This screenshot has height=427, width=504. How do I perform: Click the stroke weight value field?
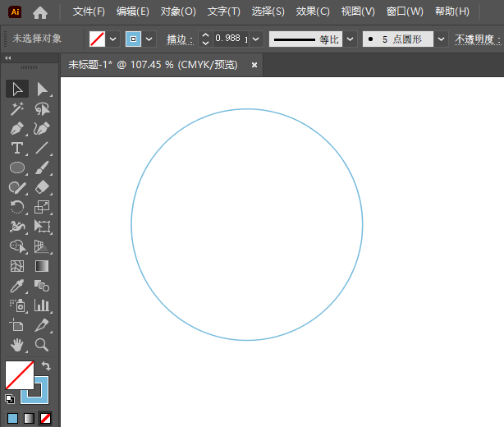(231, 39)
